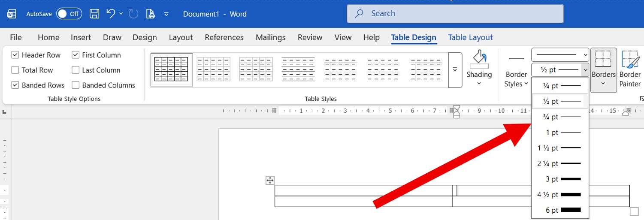Choose ¼ pt line weight
Viewport: 644px width, 220px height.
[560, 86]
